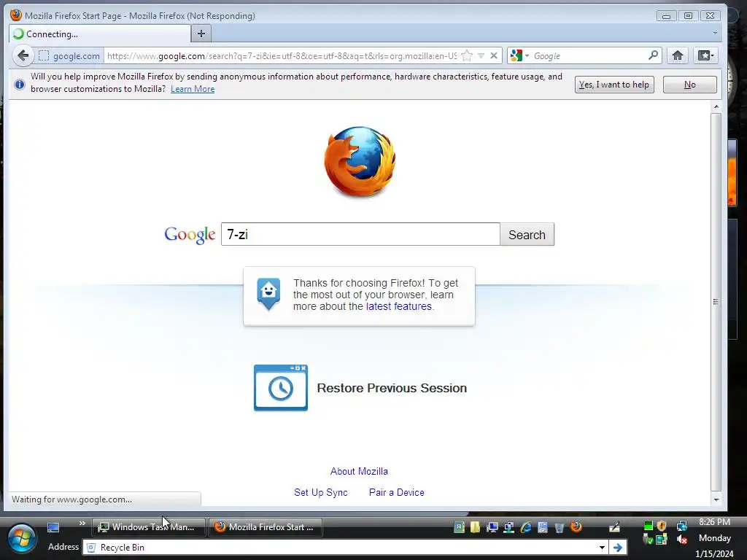Click the Google logo on the start page

(190, 235)
